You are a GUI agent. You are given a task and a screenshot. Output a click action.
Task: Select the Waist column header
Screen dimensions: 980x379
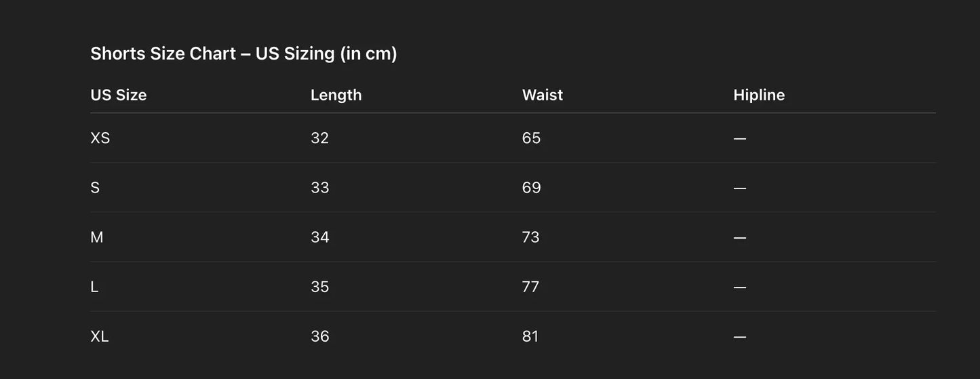click(543, 95)
